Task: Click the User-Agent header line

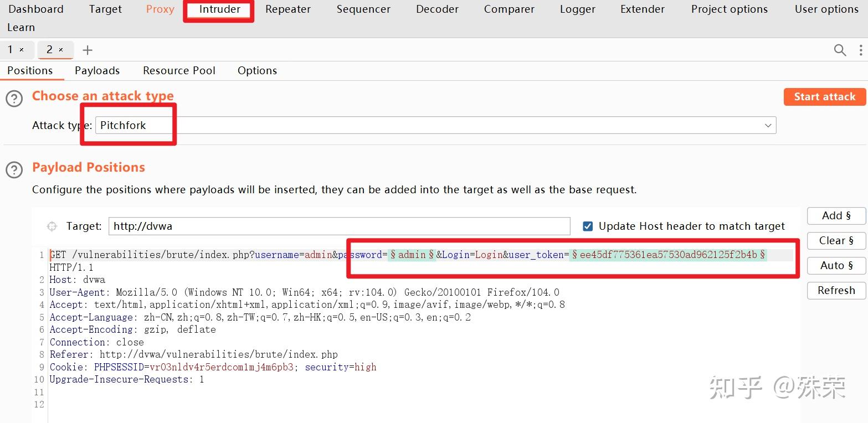Action: tap(305, 292)
